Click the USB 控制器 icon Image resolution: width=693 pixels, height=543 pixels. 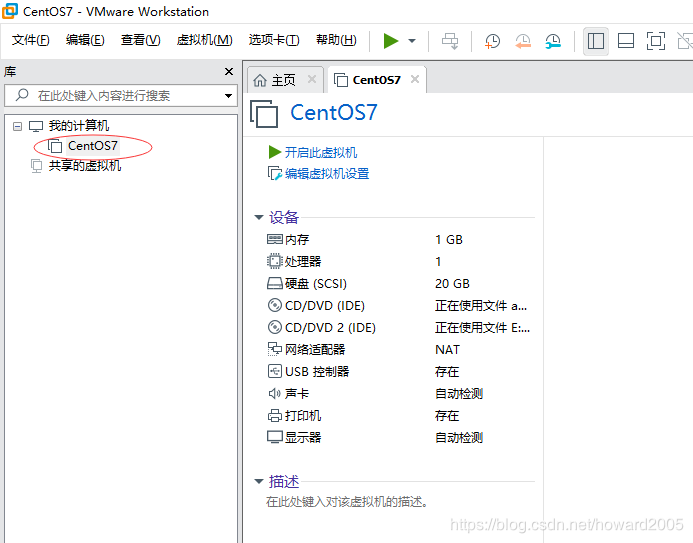tap(274, 371)
